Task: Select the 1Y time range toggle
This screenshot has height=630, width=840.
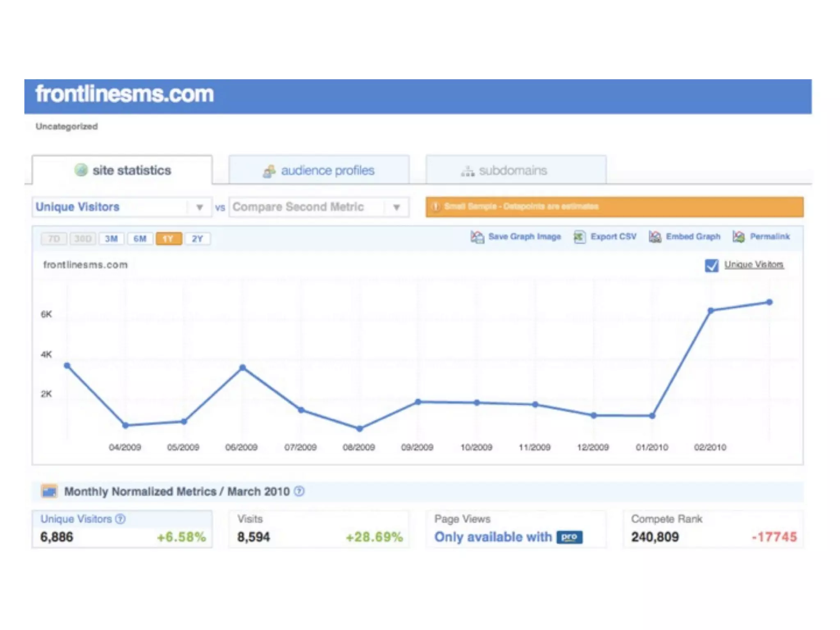Action: (x=169, y=239)
